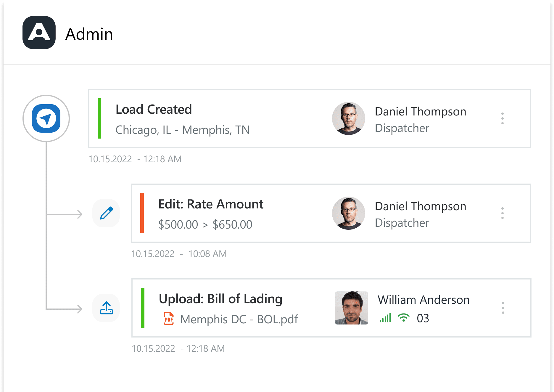Open Edit Rate Amount card options menu
The width and height of the screenshot is (554, 392).
point(502,213)
